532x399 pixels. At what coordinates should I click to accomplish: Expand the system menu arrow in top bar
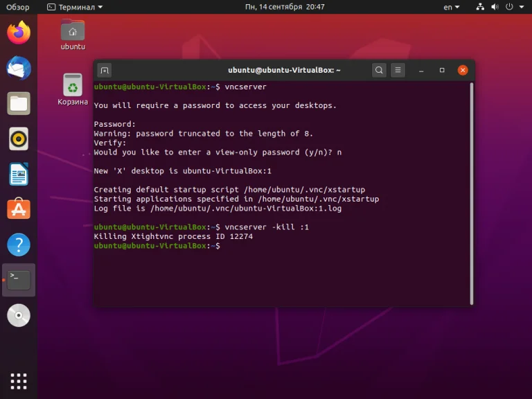[x=522, y=7]
